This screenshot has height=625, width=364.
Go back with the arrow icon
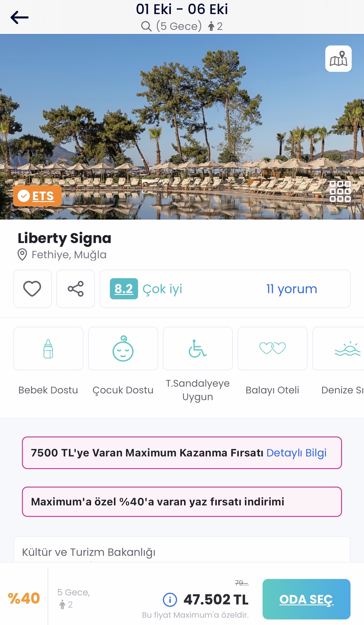[19, 18]
